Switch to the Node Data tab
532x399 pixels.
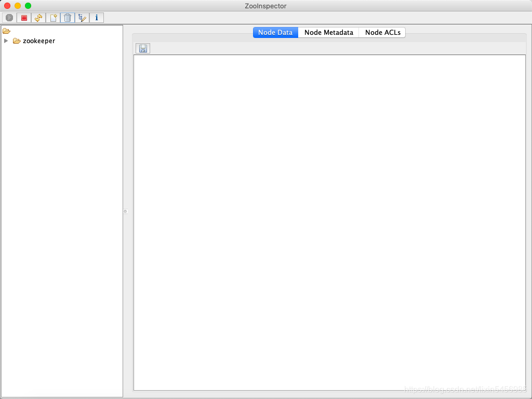click(275, 33)
